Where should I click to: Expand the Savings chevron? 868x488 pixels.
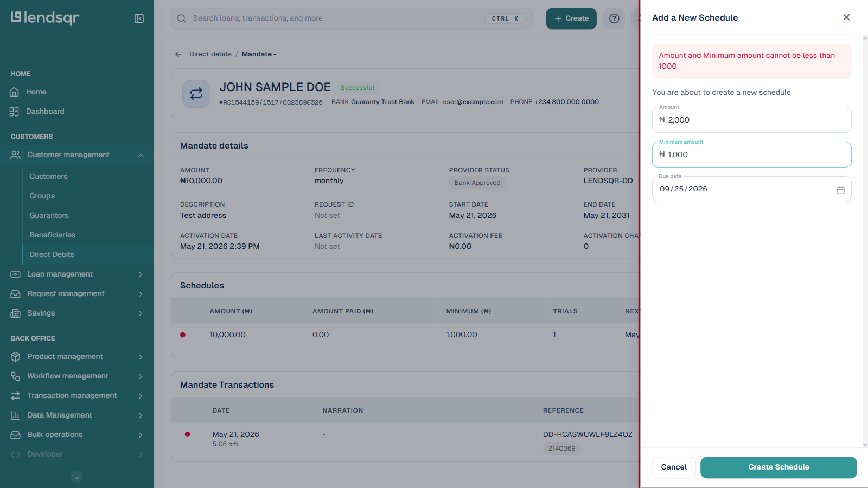pos(141,313)
